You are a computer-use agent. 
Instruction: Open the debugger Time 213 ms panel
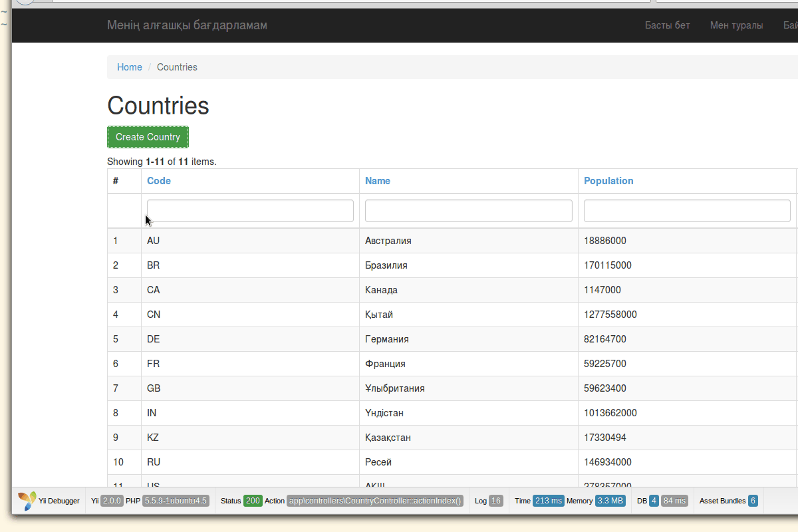click(548, 501)
